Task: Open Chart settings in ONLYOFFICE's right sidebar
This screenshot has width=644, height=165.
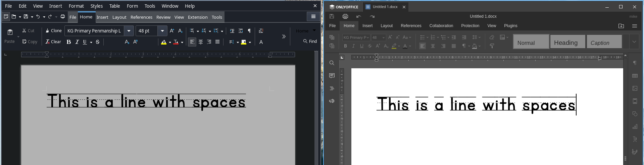Action: (x=635, y=127)
